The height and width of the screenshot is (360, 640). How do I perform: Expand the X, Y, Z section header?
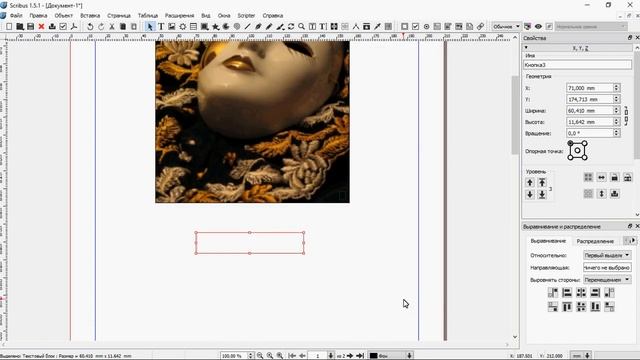pos(577,48)
